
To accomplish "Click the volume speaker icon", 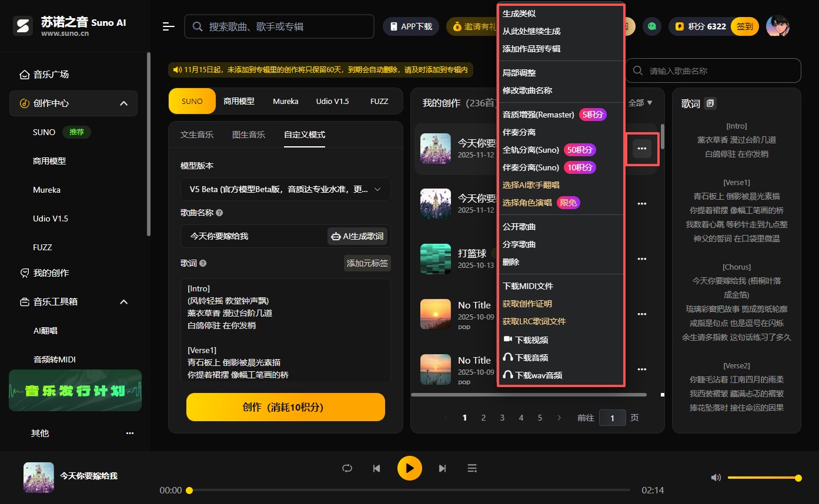I will coord(716,478).
